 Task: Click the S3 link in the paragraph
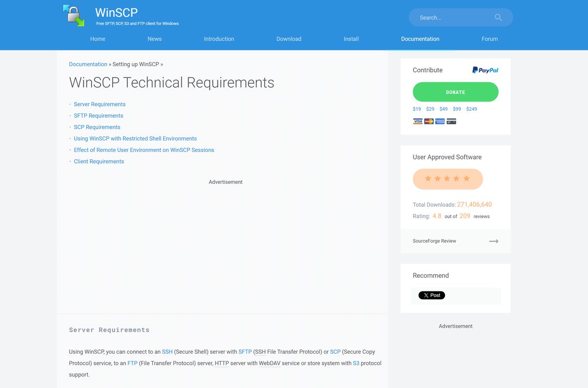(356, 363)
